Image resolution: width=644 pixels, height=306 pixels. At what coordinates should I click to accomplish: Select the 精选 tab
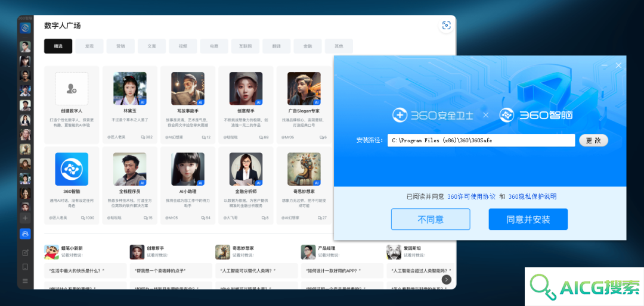pos(58,46)
